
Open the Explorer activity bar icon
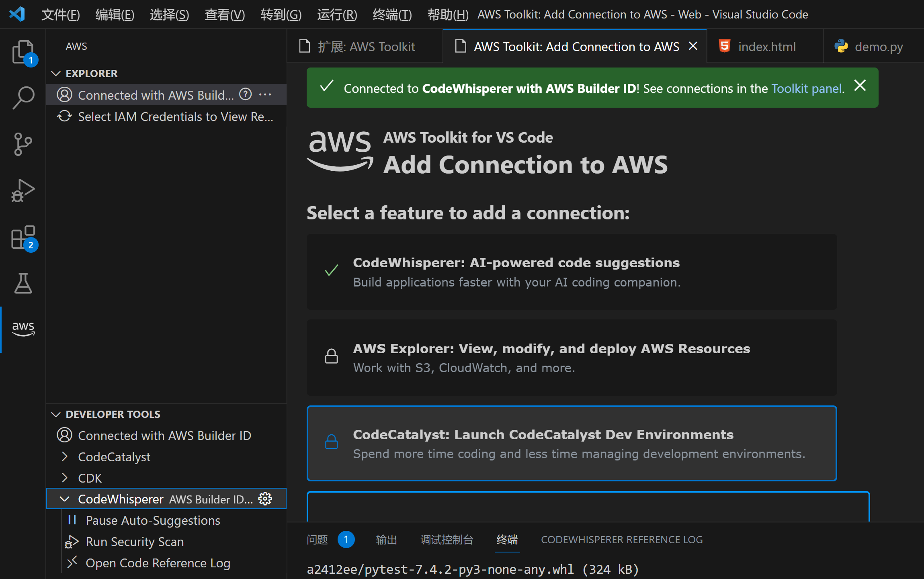tap(23, 51)
